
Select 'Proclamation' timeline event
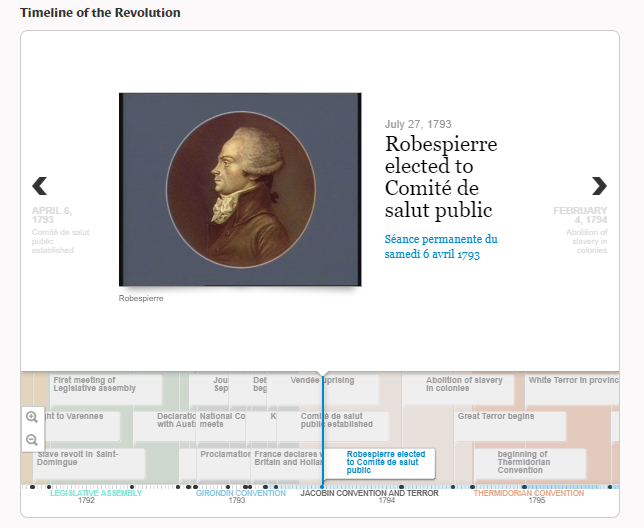[x=223, y=464]
